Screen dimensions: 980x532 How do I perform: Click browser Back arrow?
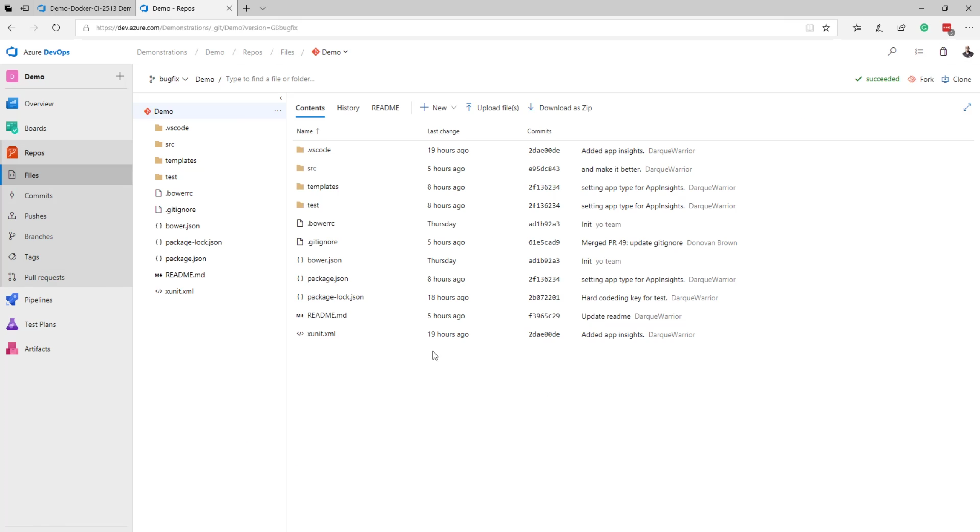pyautogui.click(x=11, y=28)
